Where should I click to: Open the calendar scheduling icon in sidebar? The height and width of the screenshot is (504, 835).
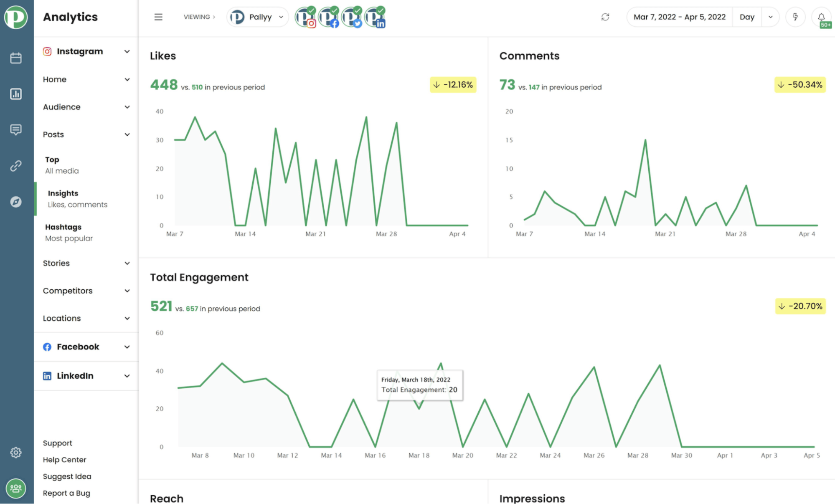click(16, 58)
